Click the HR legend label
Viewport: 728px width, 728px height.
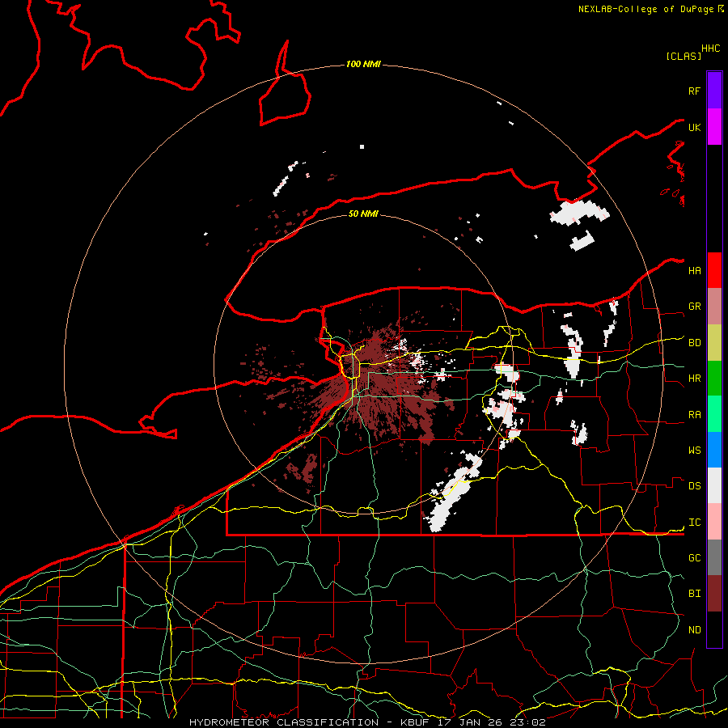694,379
